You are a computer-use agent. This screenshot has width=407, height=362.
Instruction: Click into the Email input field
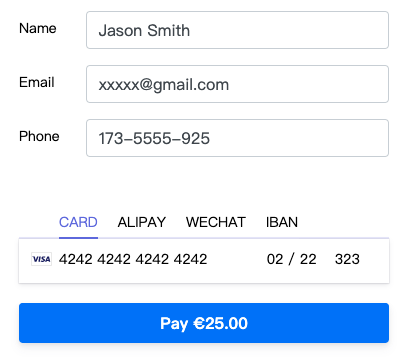click(237, 84)
